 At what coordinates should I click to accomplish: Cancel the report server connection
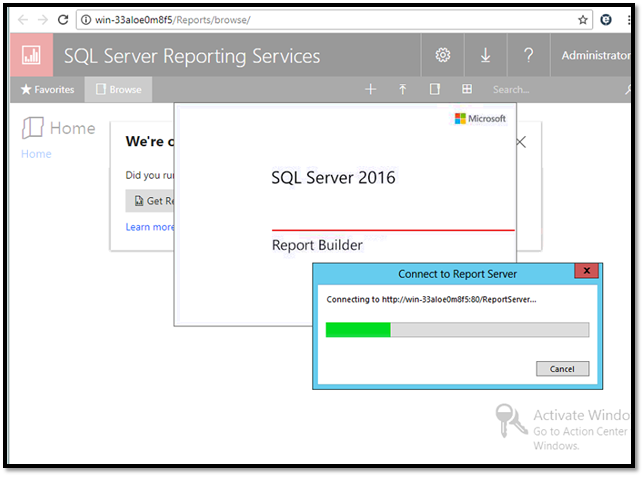563,368
